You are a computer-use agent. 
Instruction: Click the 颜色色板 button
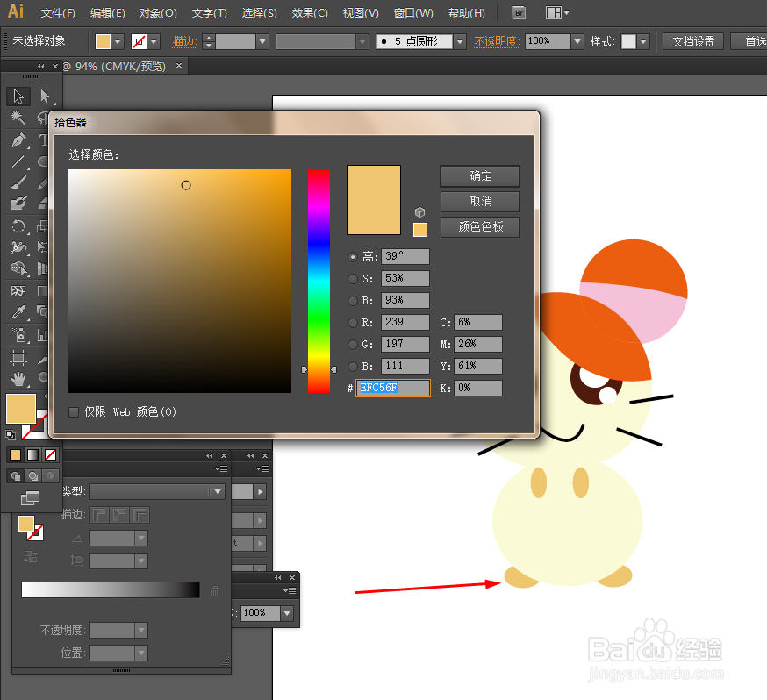pos(480,227)
